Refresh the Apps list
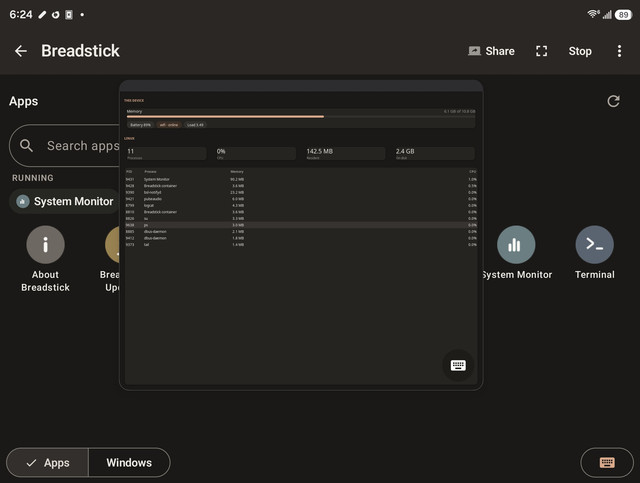 tap(613, 101)
